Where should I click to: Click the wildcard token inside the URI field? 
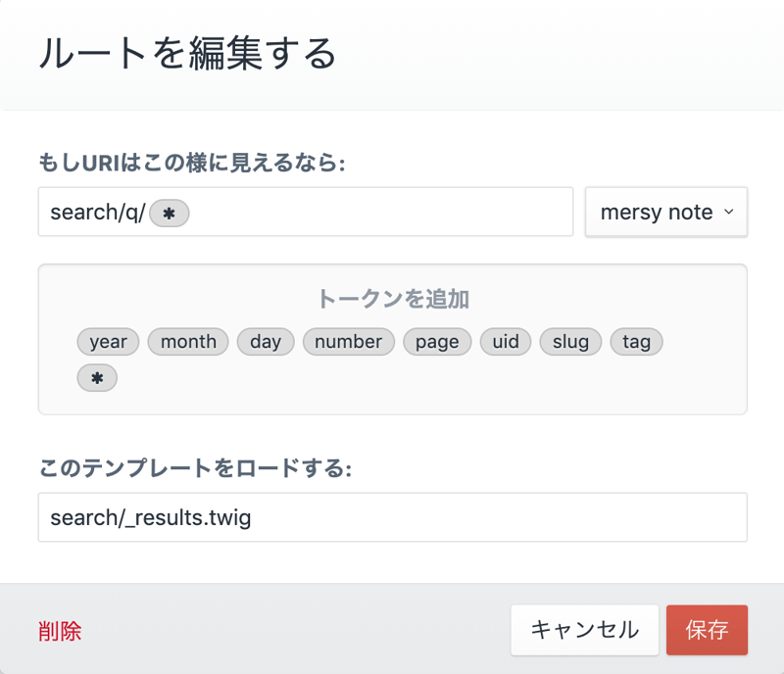click(169, 213)
